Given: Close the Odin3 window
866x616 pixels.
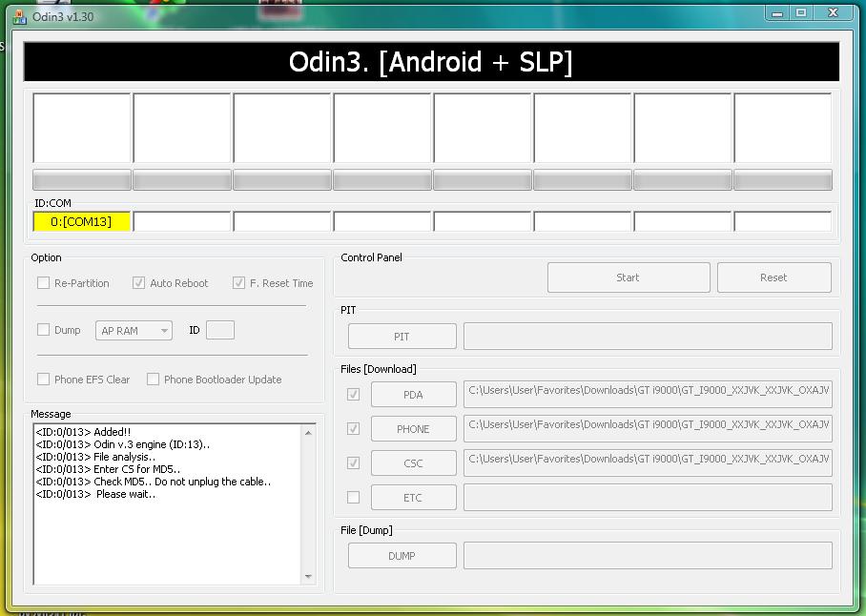Looking at the screenshot, I should click(x=833, y=13).
